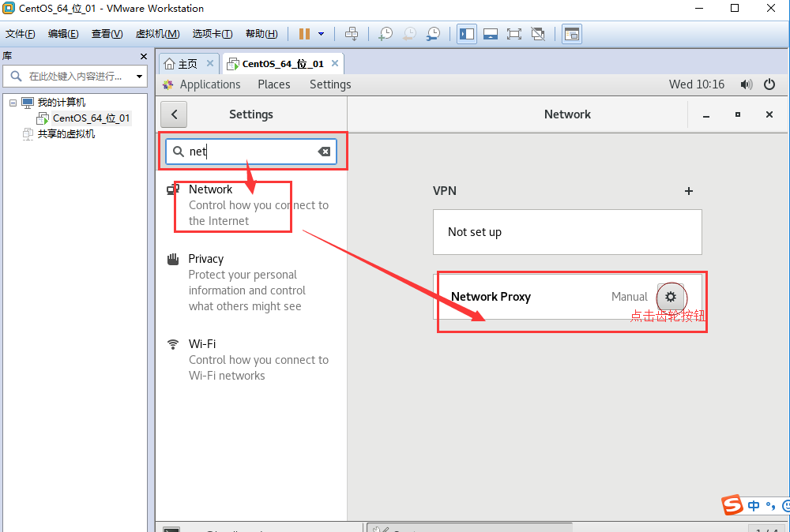Minimize the GNOME Settings window
Viewport: 790px width, 532px height.
click(x=706, y=114)
